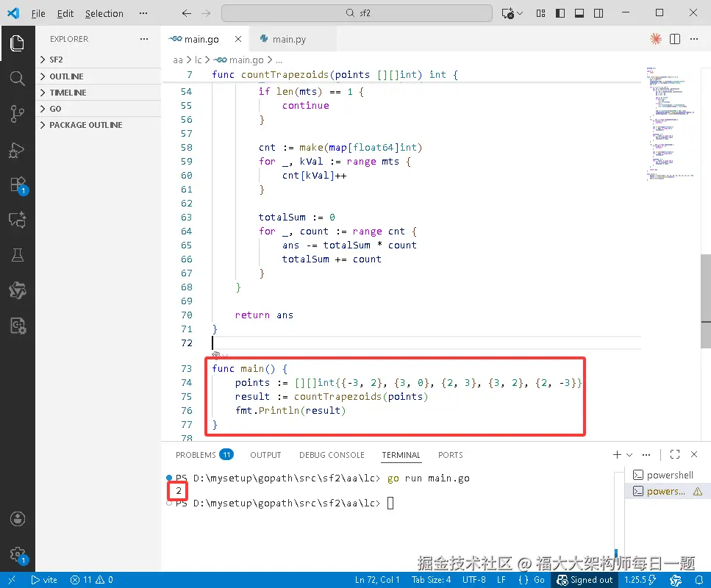Change LF end of line sequence
Image resolution: width=711 pixels, height=588 pixels.
501,580
